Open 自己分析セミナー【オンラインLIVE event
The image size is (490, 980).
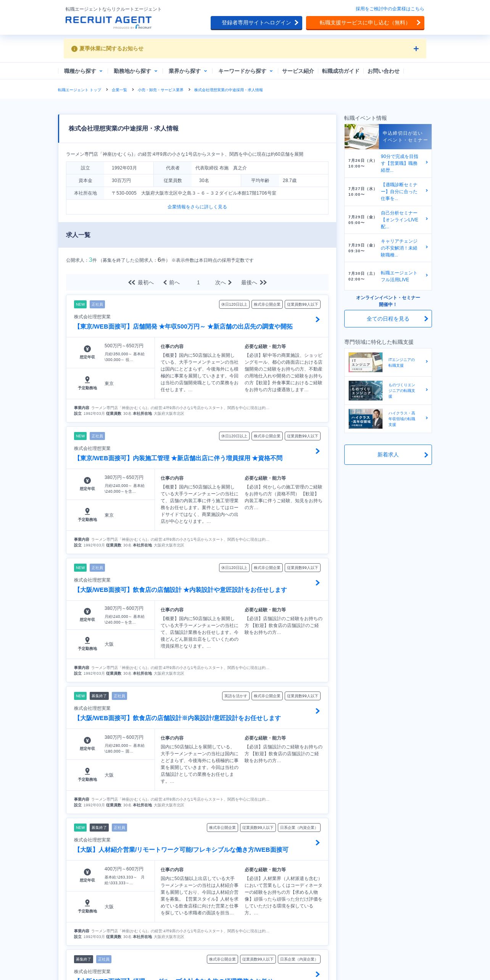388,220
